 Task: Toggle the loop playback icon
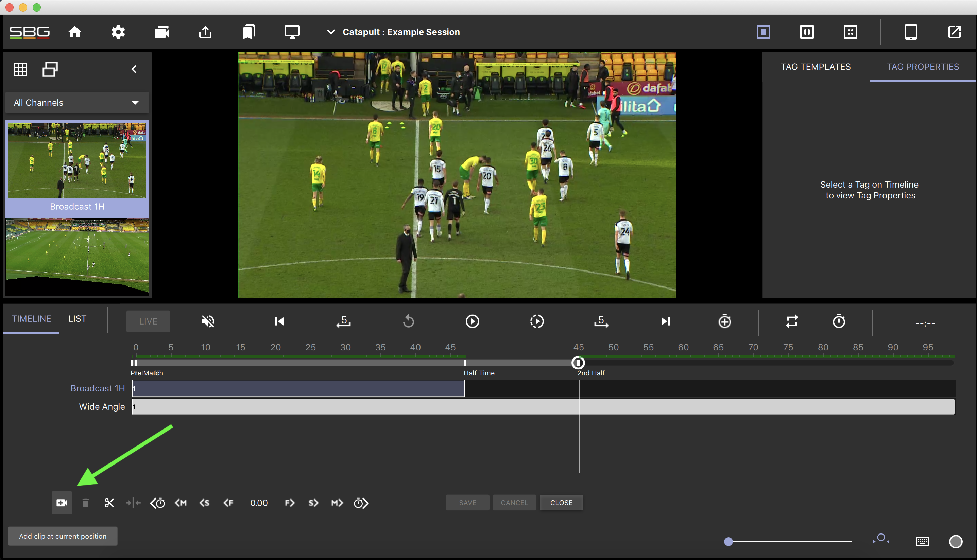(792, 321)
